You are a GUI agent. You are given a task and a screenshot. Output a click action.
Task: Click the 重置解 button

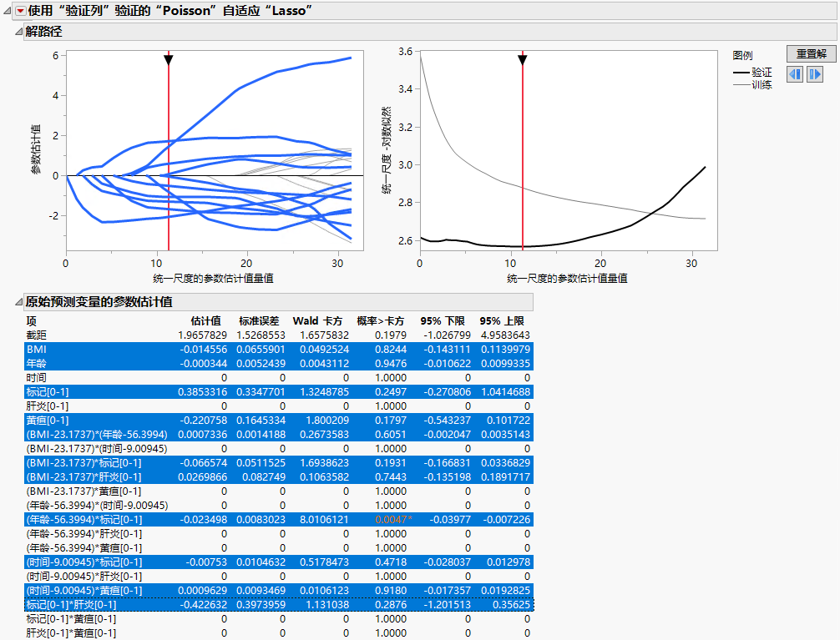tap(811, 54)
